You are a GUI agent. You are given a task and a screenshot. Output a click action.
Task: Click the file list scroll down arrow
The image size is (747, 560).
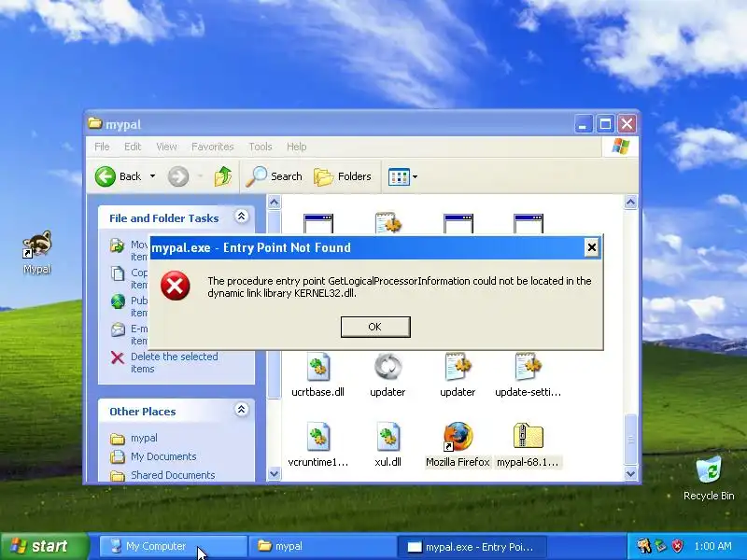(630, 474)
